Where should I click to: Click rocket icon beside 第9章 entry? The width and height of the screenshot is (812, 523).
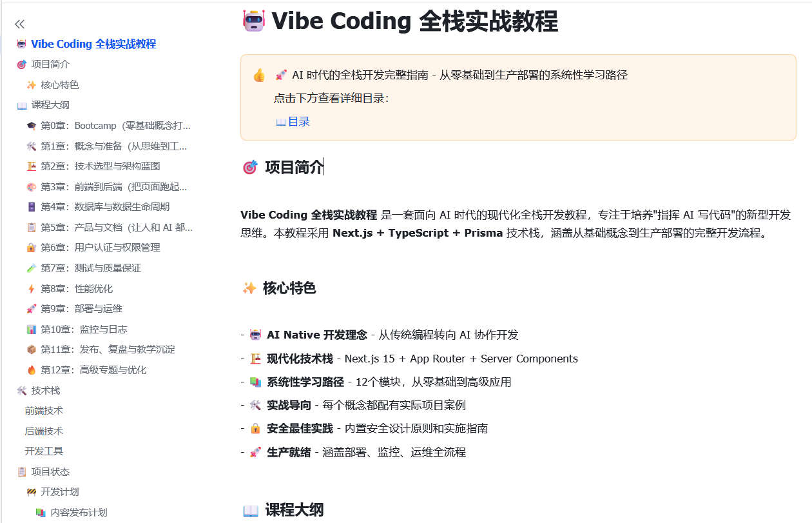(x=31, y=309)
